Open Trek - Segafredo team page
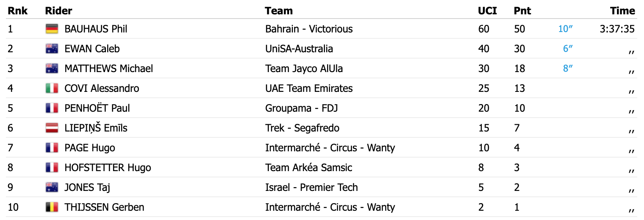This screenshot has height=220, width=644. click(x=302, y=128)
